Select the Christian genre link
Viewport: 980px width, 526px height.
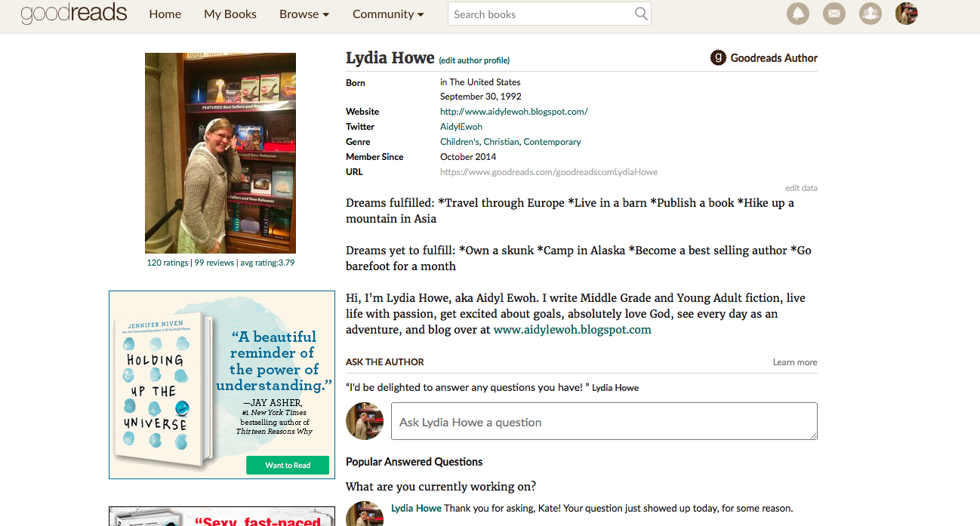click(501, 142)
